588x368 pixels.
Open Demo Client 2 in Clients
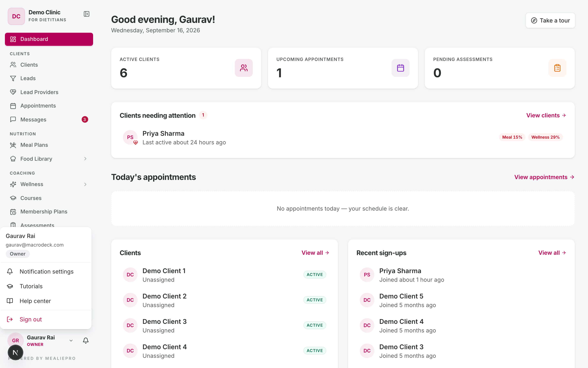click(224, 300)
